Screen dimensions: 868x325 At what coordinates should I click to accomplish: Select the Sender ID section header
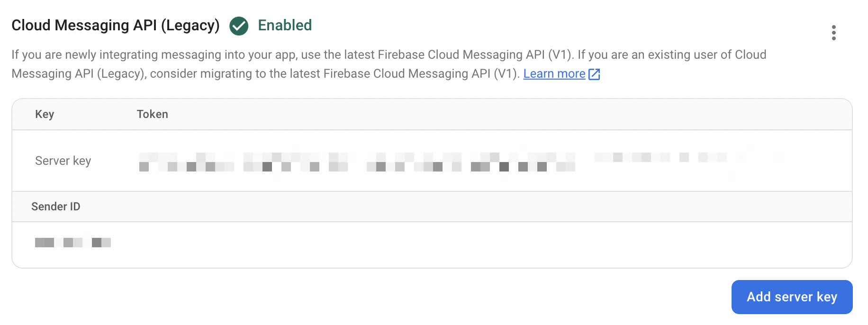55,207
